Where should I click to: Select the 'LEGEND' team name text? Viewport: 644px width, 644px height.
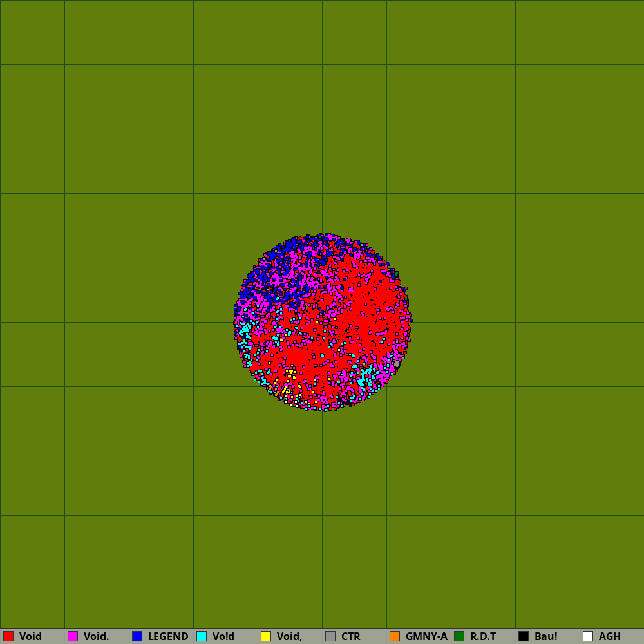(x=168, y=636)
